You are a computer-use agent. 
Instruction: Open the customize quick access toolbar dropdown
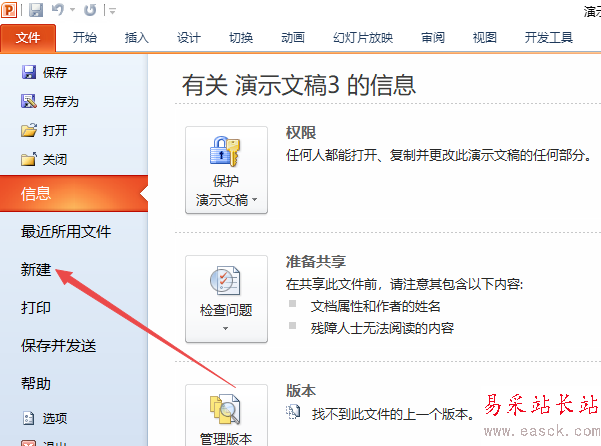point(112,11)
